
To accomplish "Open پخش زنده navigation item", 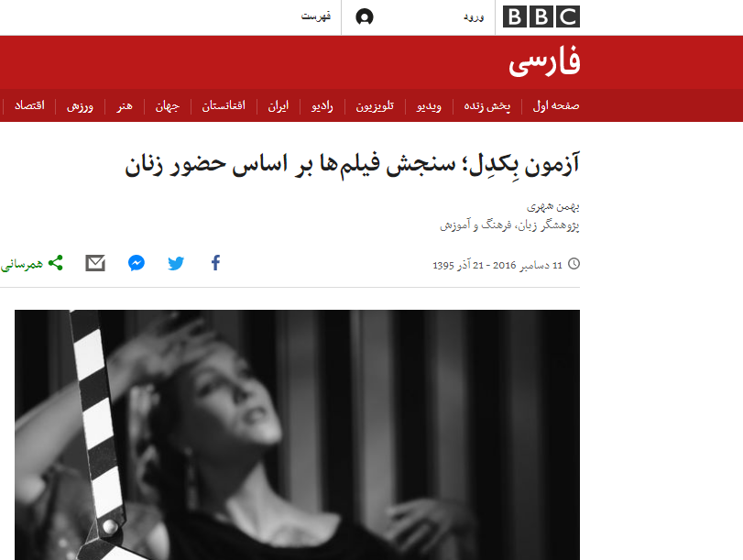I will [487, 105].
